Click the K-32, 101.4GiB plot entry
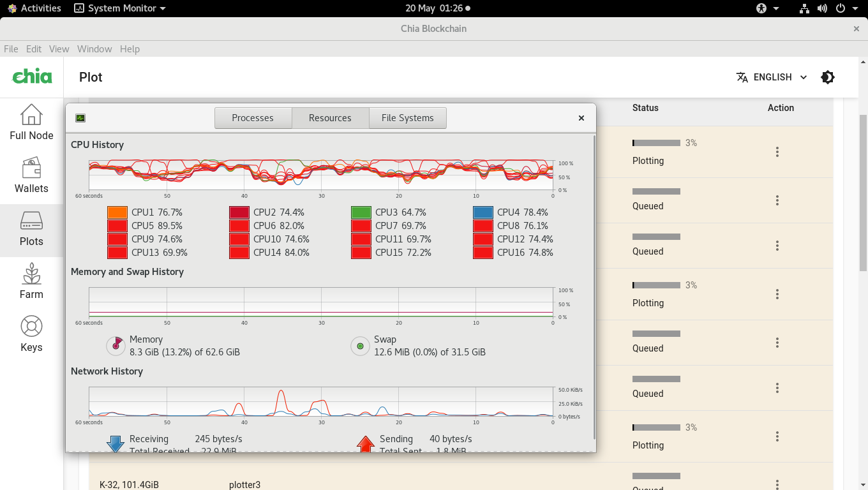 (x=129, y=485)
